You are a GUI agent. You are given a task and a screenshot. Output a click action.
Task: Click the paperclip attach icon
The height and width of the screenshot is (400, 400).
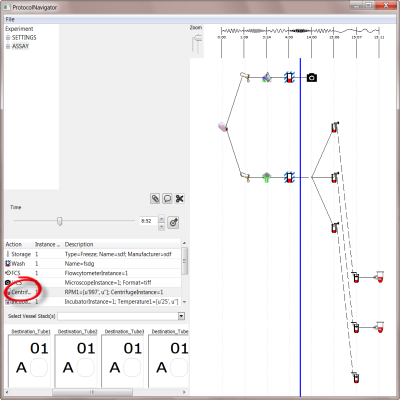(x=155, y=199)
